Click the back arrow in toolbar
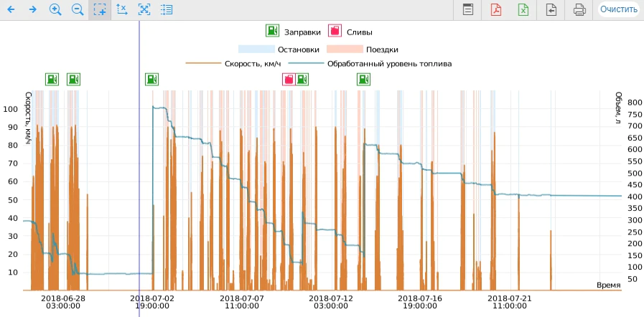Viewport: 644px width, 317px height. point(11,9)
